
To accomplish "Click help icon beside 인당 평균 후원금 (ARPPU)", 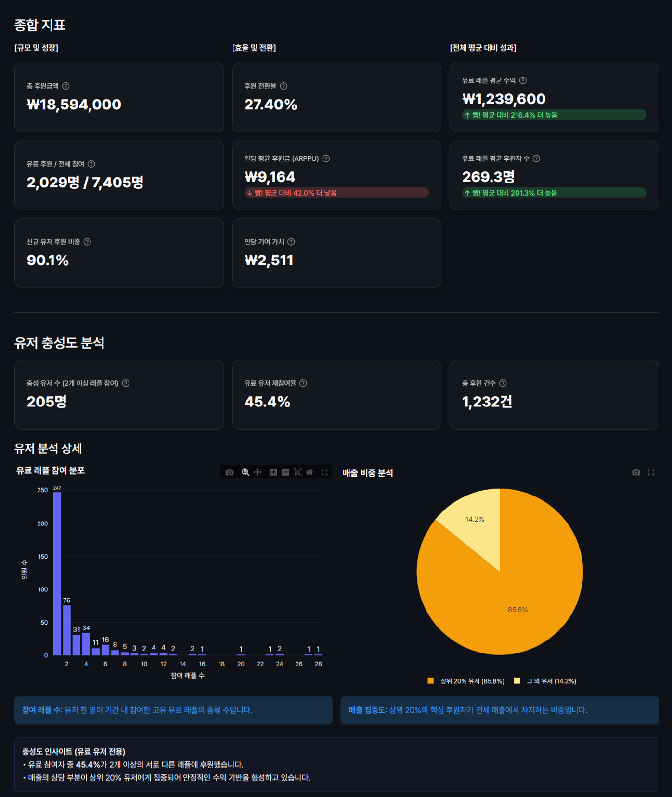I will tap(326, 158).
